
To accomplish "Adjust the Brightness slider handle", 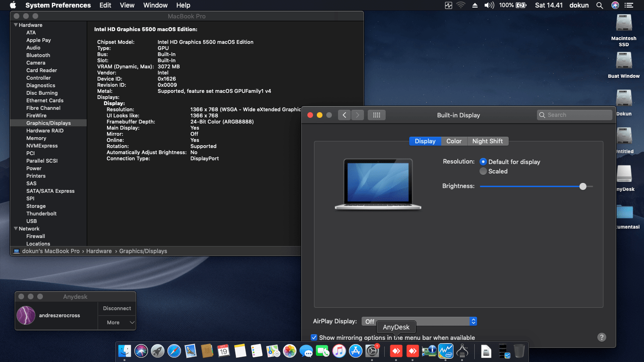I will tap(583, 186).
